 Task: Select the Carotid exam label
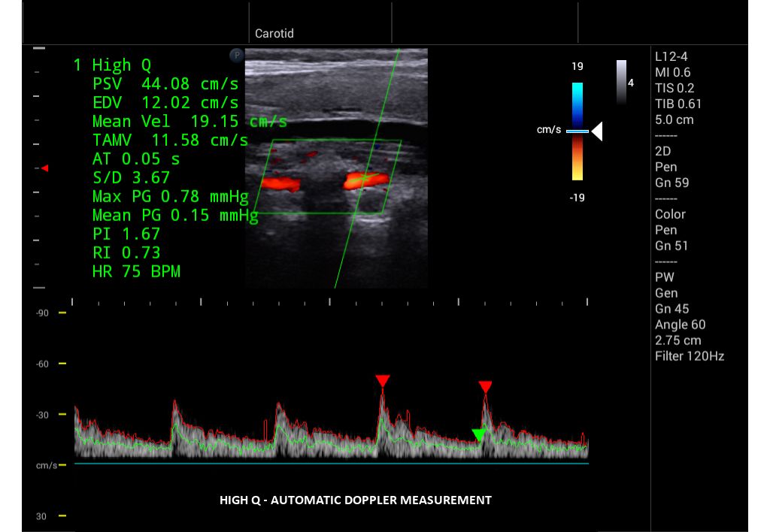point(274,33)
